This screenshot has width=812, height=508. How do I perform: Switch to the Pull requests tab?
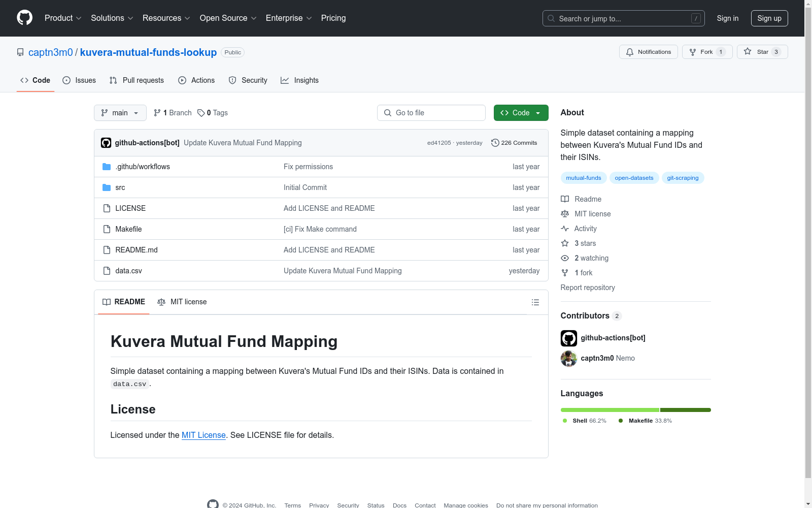(x=137, y=80)
